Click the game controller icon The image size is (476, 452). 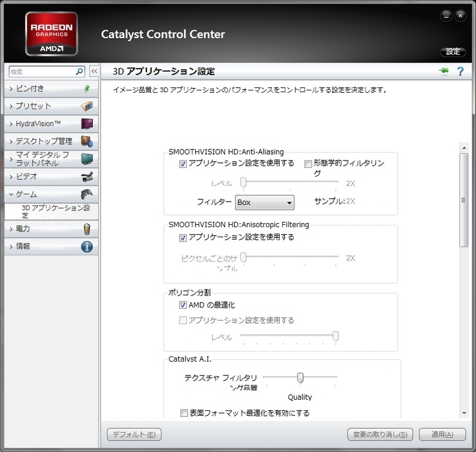pyautogui.click(x=87, y=194)
